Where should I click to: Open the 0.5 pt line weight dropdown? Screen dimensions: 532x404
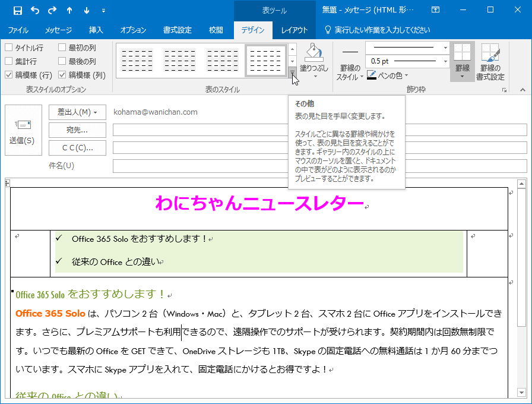446,61
